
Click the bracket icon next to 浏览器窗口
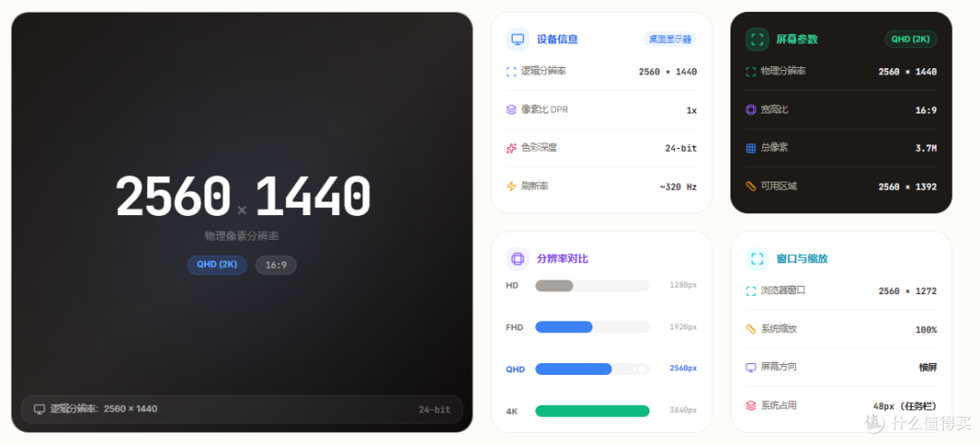click(x=750, y=291)
